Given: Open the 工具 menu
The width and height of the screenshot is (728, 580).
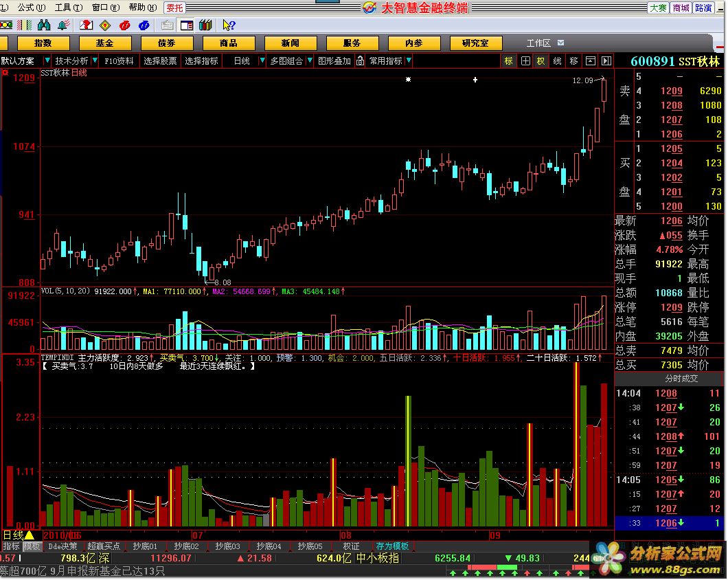Looking at the screenshot, I should pyautogui.click(x=69, y=8).
